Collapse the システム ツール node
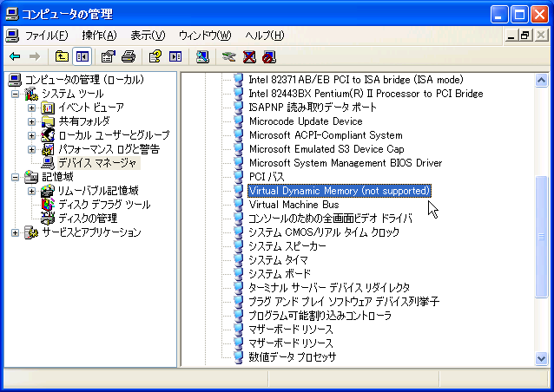 [x=15, y=94]
